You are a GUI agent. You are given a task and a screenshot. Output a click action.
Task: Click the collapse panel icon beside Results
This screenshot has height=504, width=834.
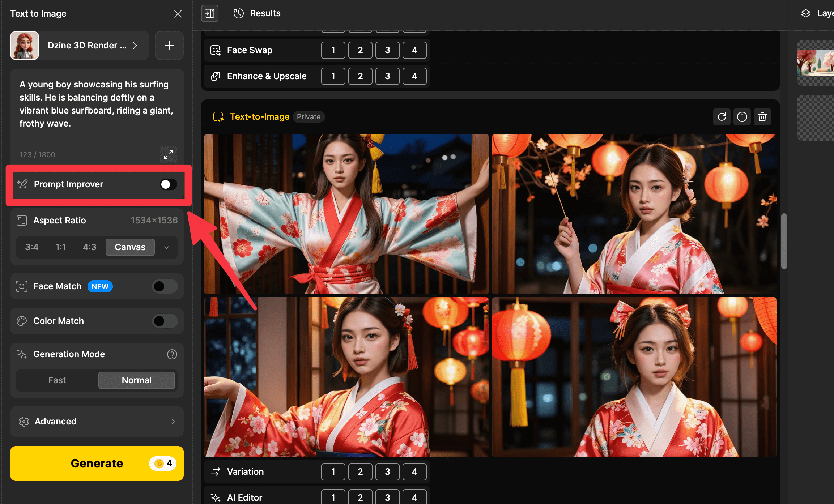click(x=210, y=13)
